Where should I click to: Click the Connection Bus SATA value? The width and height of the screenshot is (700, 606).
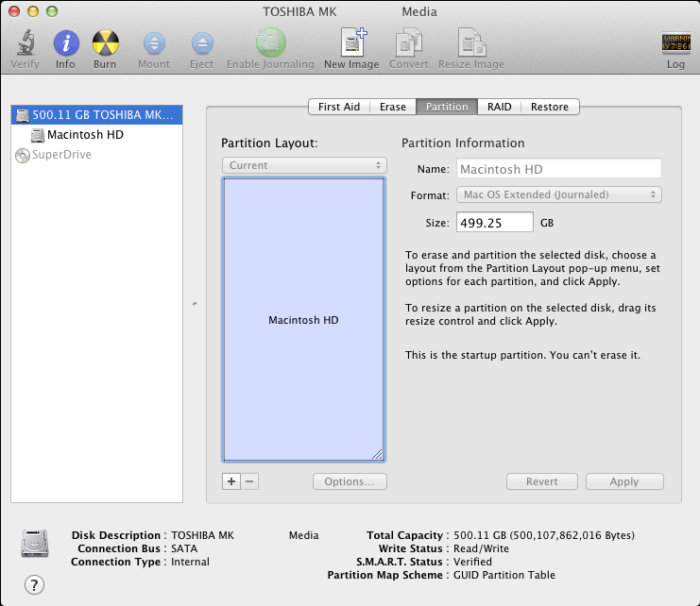[184, 548]
